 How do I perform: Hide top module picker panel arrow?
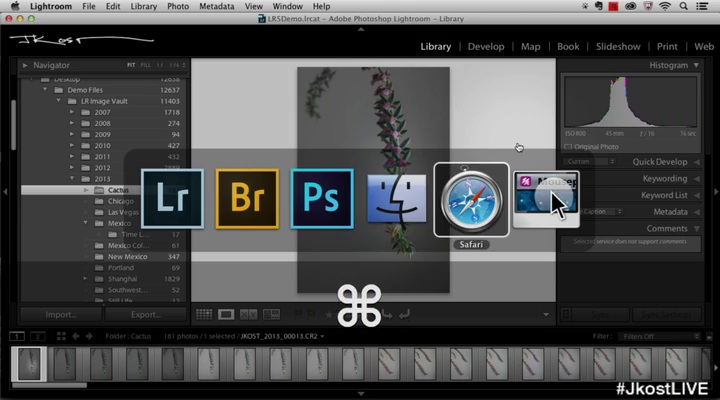361,29
